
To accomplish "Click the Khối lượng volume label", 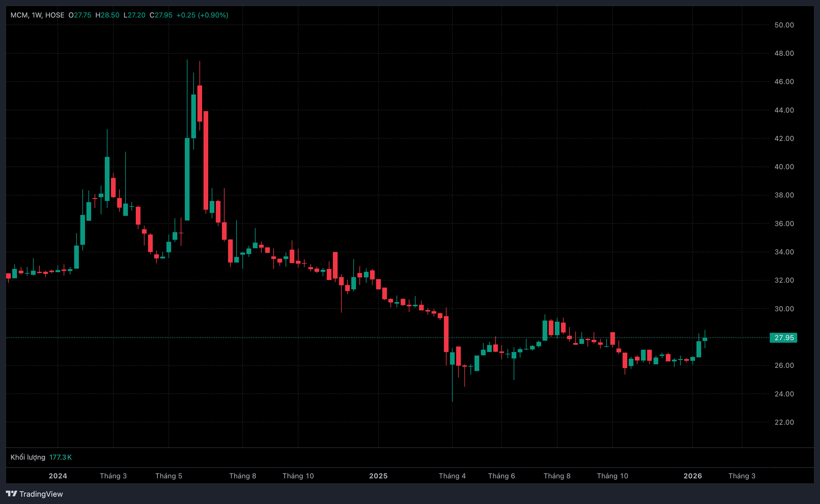I will (28, 457).
